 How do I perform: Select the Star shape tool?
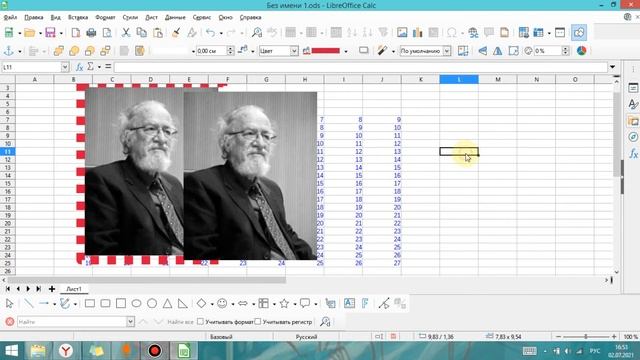coord(284,303)
